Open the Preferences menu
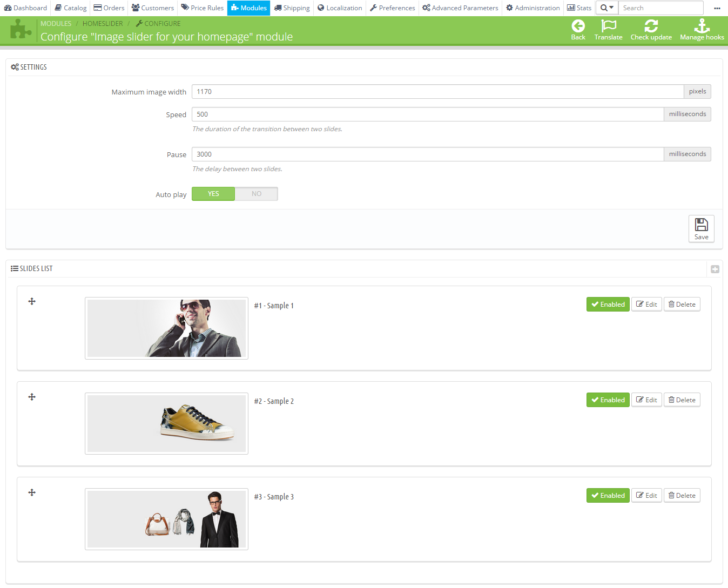This screenshot has height=588, width=728. [x=393, y=8]
